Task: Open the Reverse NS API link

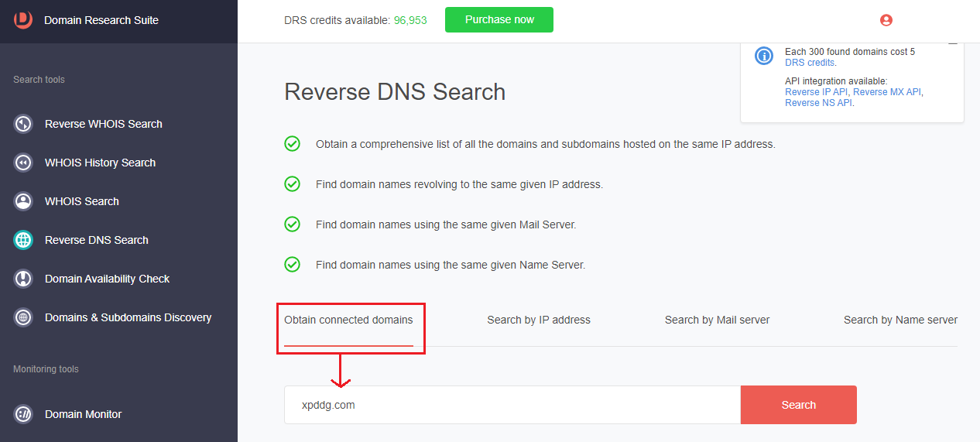Action: [x=818, y=102]
